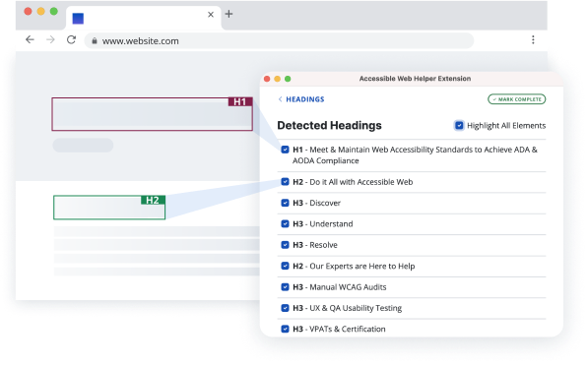Close the current browser tab

coord(211,14)
